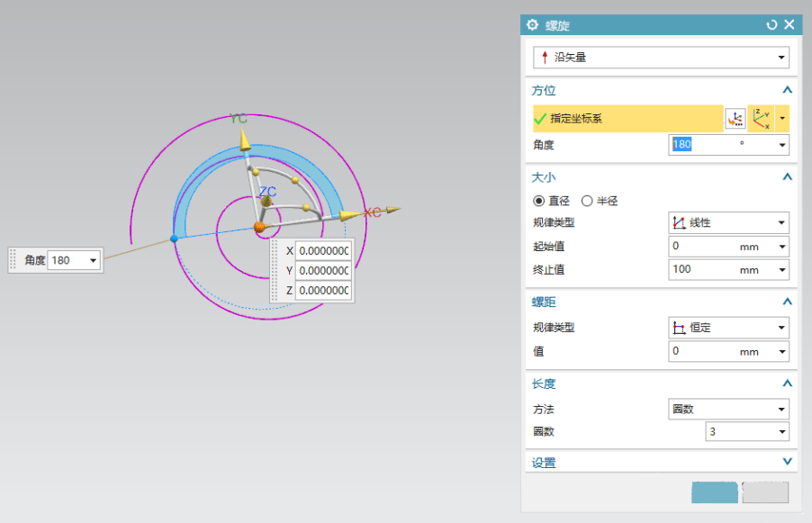Open the 圈数 field dropdown arrow
The image size is (812, 523).
pos(782,432)
